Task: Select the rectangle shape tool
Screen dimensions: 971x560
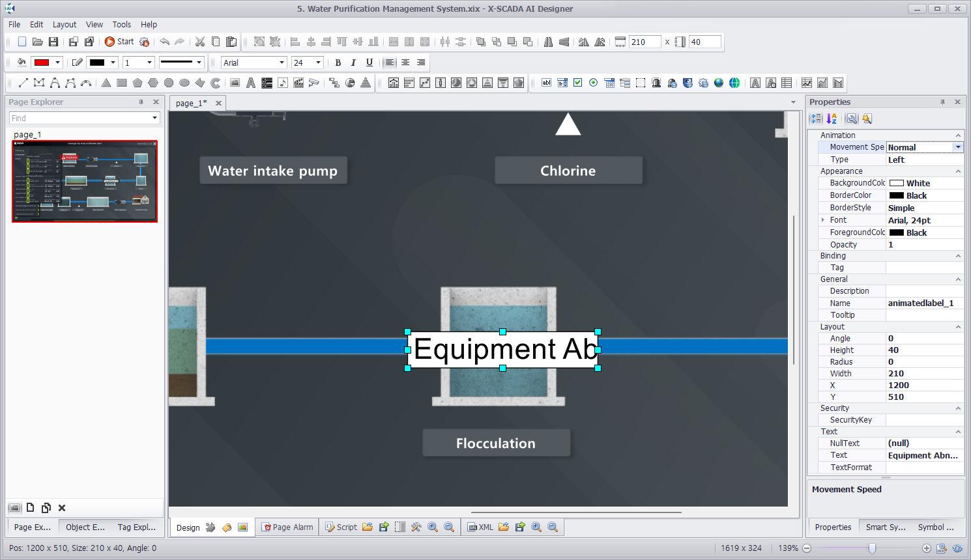Action: coord(122,83)
